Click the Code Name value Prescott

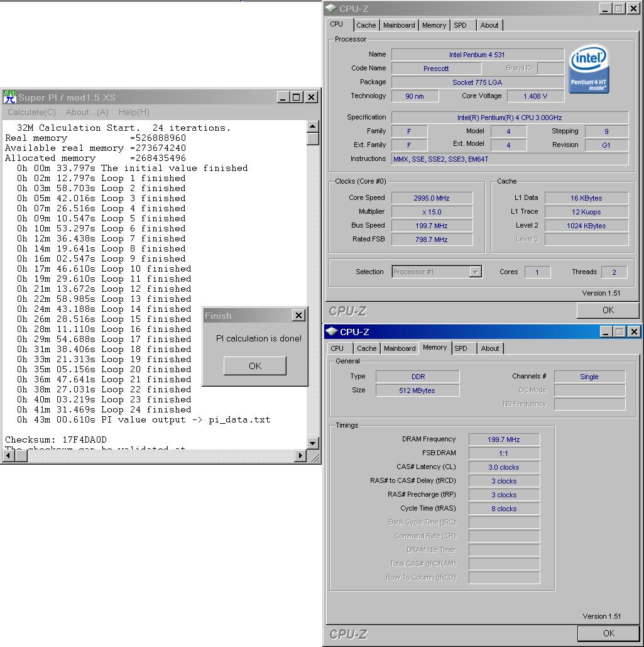[436, 69]
